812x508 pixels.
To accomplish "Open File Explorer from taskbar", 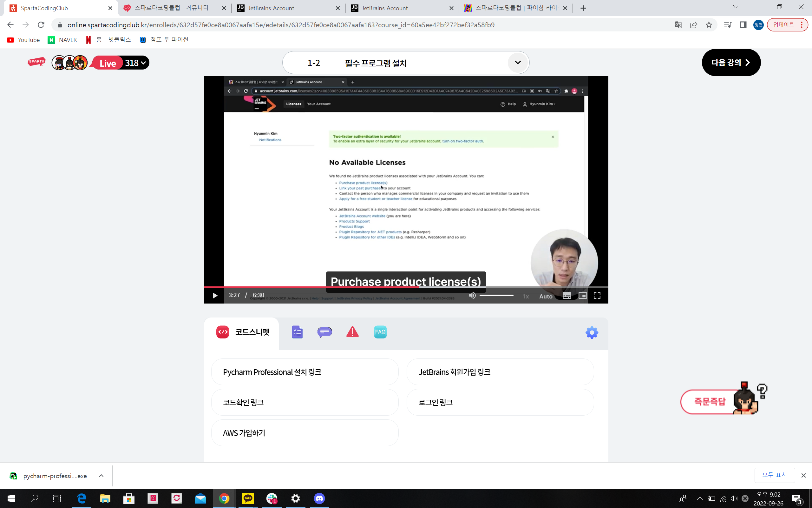I will pyautogui.click(x=105, y=498).
